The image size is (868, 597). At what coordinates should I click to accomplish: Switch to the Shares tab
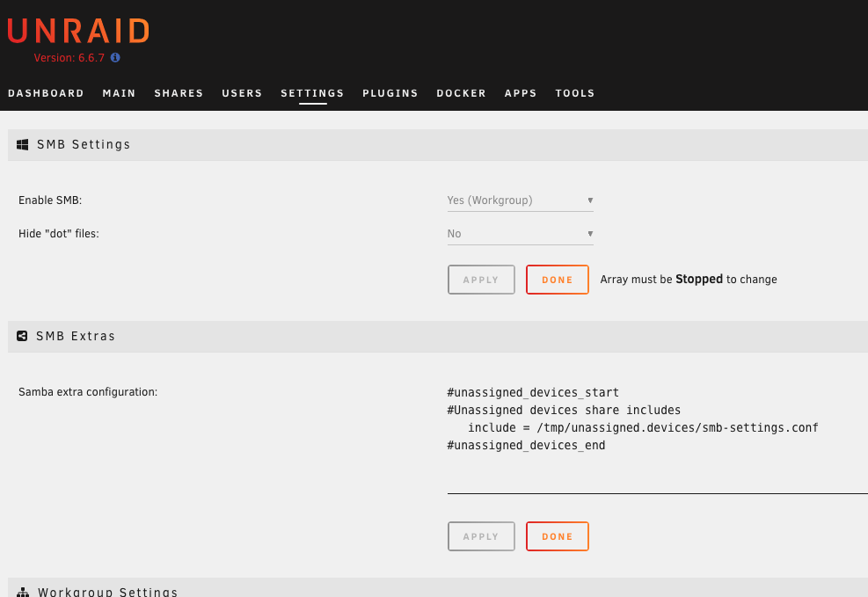click(x=179, y=93)
